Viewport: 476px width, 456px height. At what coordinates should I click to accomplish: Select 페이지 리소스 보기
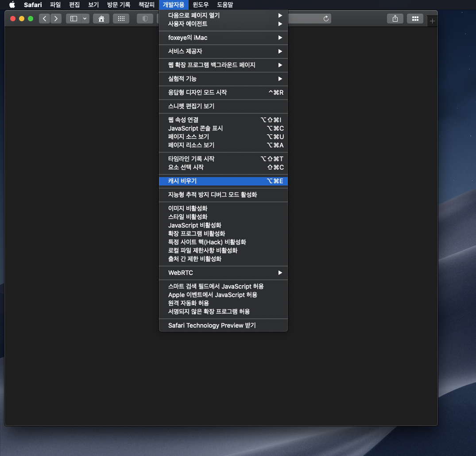[x=224, y=145]
